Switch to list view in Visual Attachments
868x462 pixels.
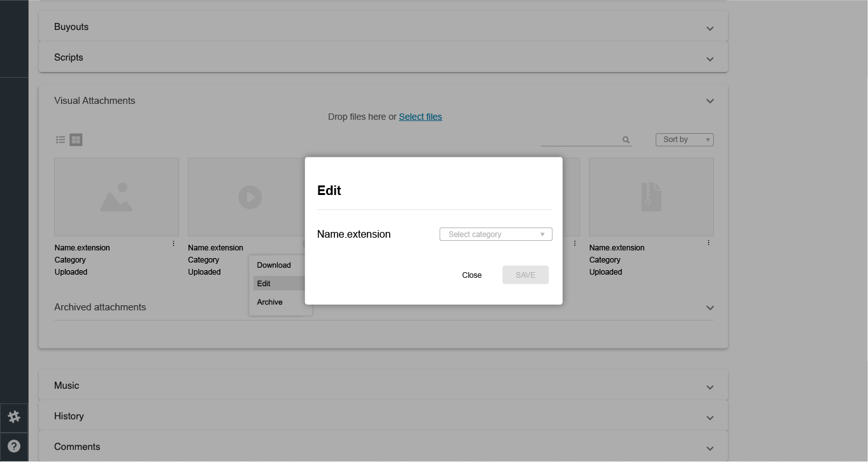click(60, 139)
